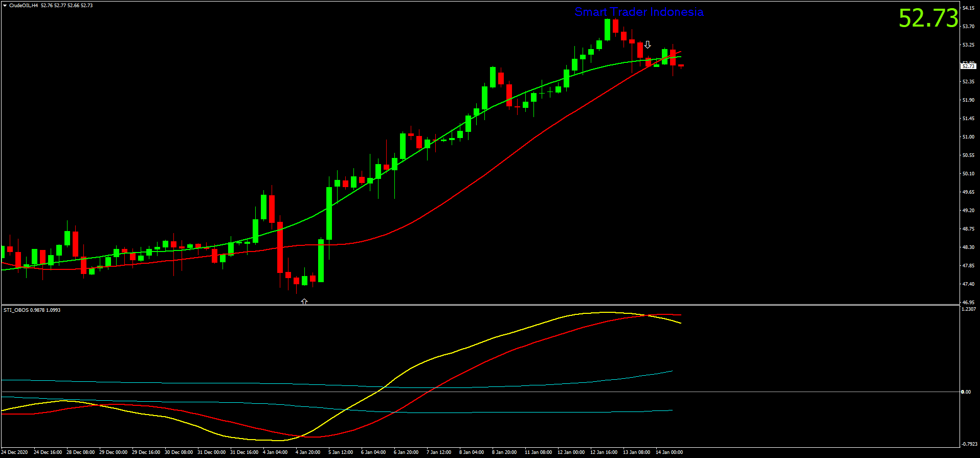Click the '12 Jan 16:00' time label
This screenshot has width=980, height=458.
(x=604, y=452)
